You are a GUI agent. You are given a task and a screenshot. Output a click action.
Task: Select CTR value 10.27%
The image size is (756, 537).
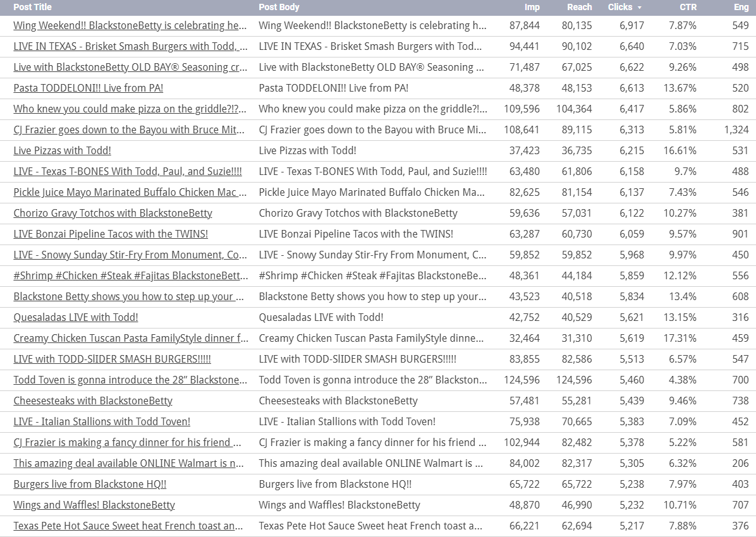(680, 213)
